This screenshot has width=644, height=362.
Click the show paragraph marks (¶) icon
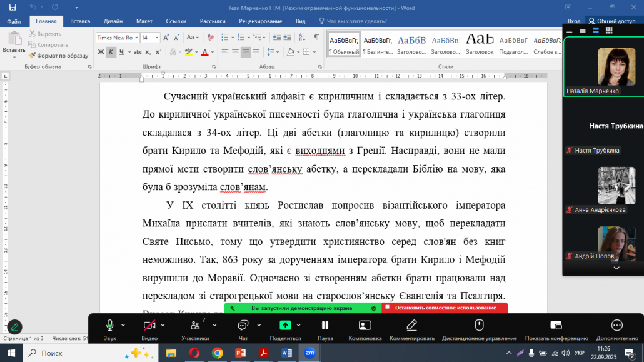[316, 38]
